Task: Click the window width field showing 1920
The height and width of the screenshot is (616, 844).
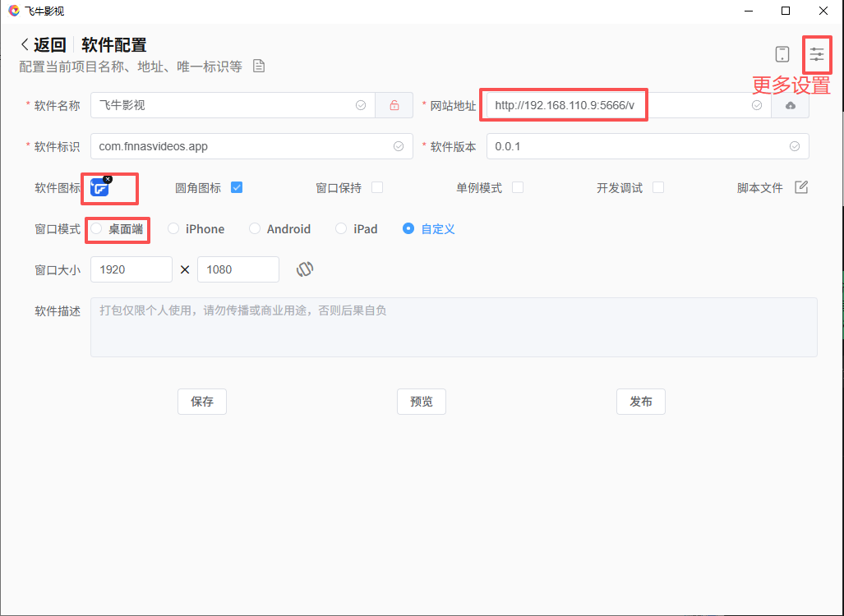Action: pos(131,269)
